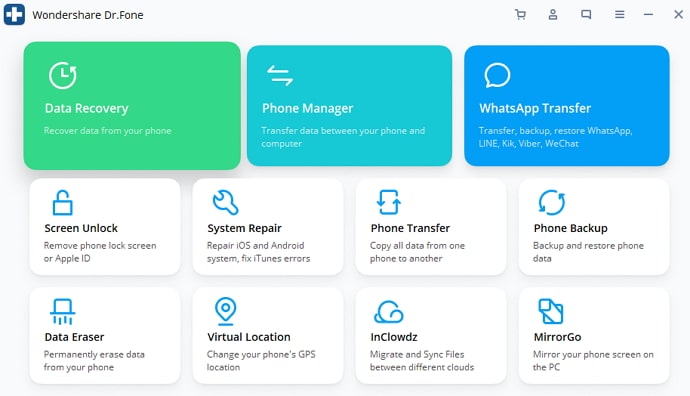The height and width of the screenshot is (396, 690).
Task: Click 'Backup and restore phone data' text
Action: (588, 252)
